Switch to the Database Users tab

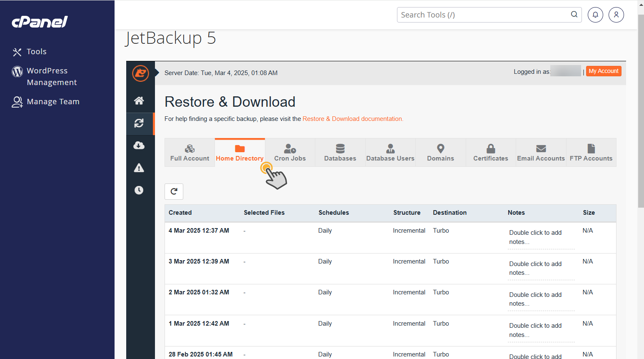(390, 153)
